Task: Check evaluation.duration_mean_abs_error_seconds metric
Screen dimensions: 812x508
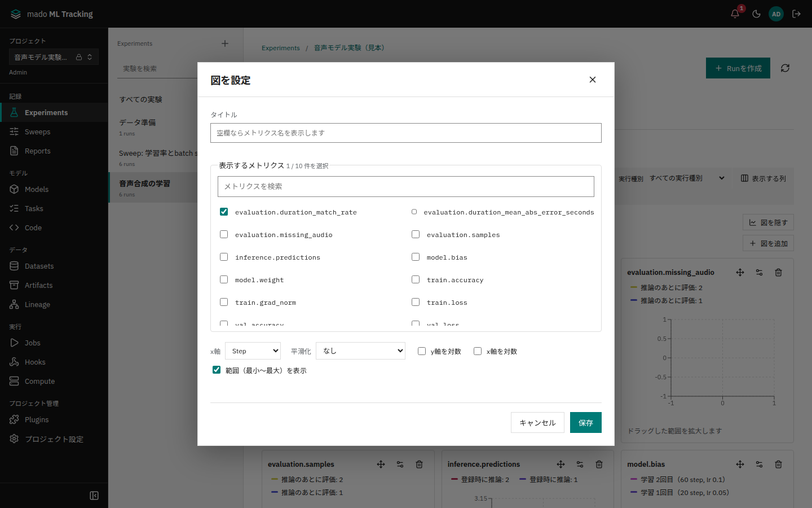Action: (x=414, y=212)
